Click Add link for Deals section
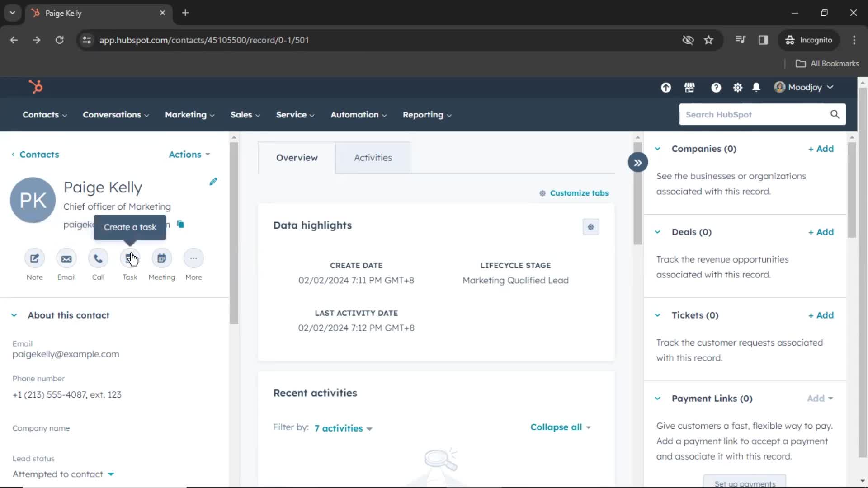Screen dimensions: 868x488 click(821, 232)
